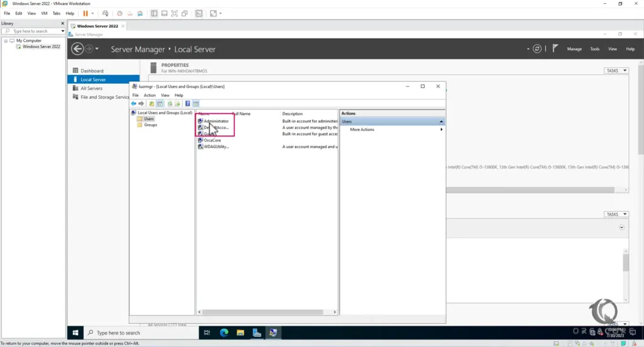Open the Library search filter dropdown
The width and height of the screenshot is (644, 347).
(x=62, y=31)
